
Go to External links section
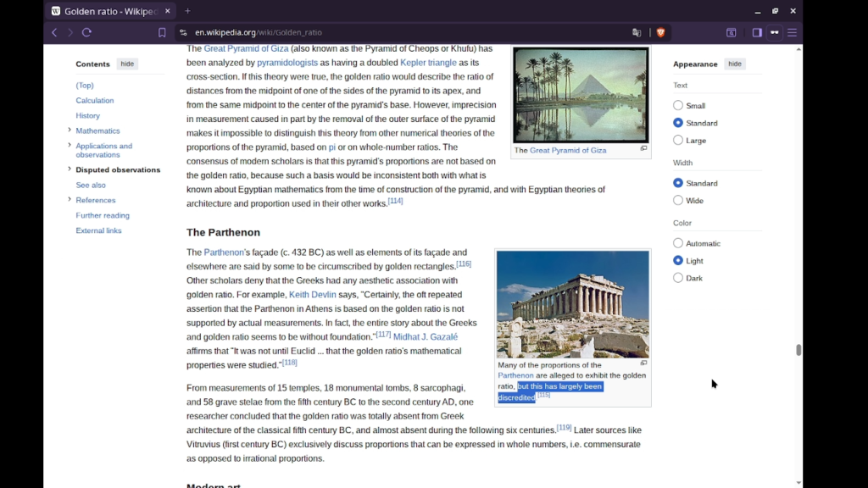pyautogui.click(x=98, y=230)
